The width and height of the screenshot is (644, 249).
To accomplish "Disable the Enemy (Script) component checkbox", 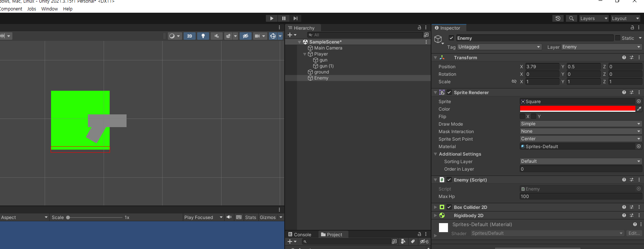I will click(449, 180).
